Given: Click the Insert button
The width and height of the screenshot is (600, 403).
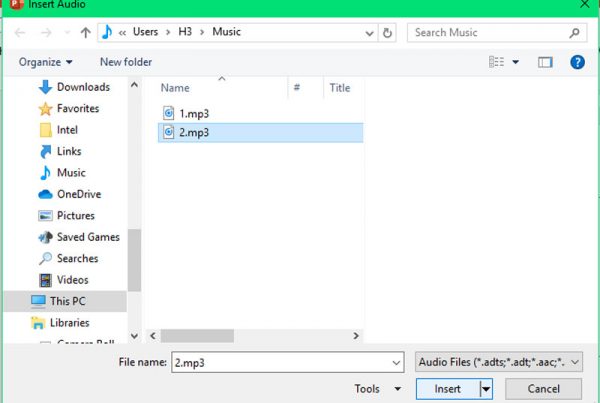Looking at the screenshot, I should click(x=447, y=388).
